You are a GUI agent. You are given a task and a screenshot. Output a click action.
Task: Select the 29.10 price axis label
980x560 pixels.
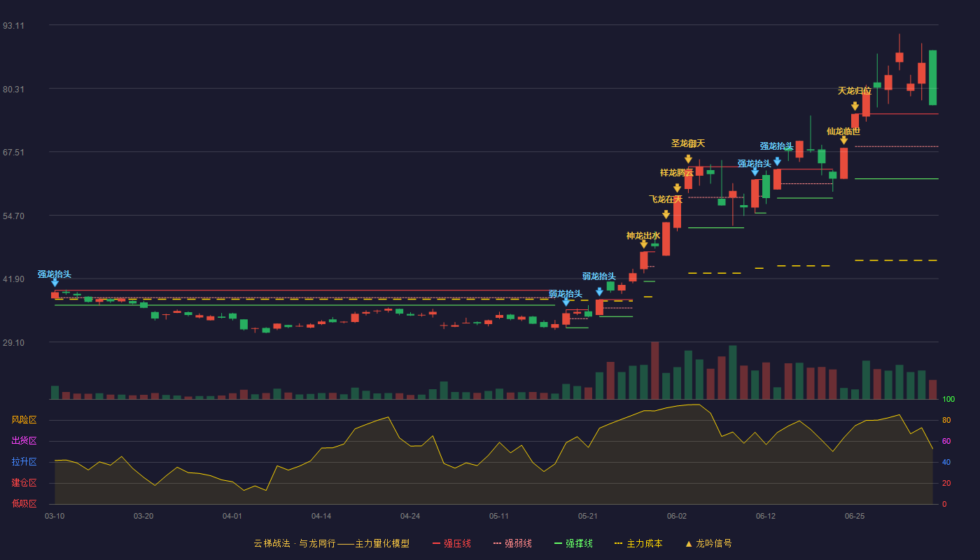(13, 343)
